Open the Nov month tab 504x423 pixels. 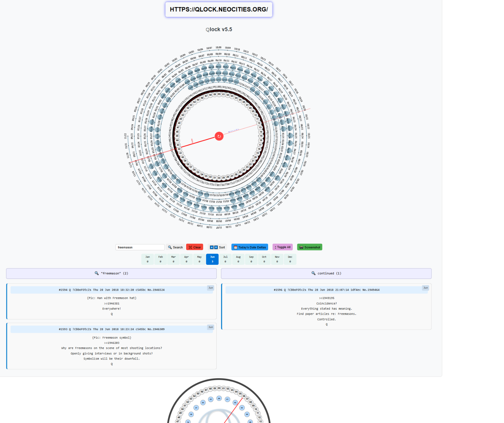(x=277, y=259)
